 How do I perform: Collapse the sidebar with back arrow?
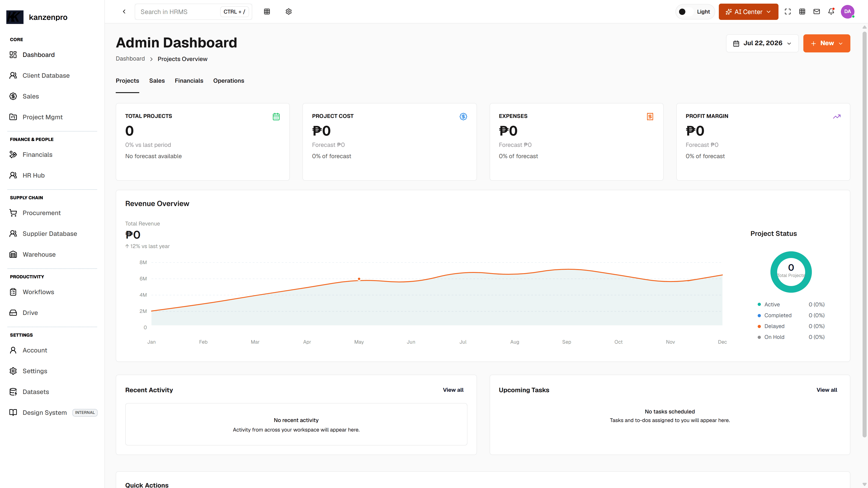(124, 12)
